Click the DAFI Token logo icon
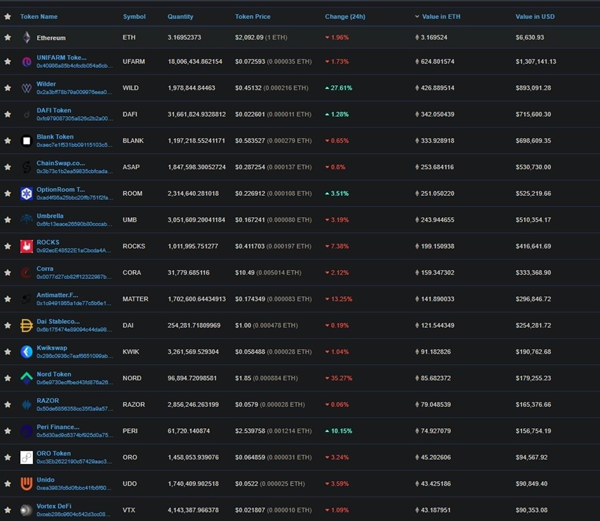Viewport: 600px width, 521px height. pyautogui.click(x=26, y=114)
